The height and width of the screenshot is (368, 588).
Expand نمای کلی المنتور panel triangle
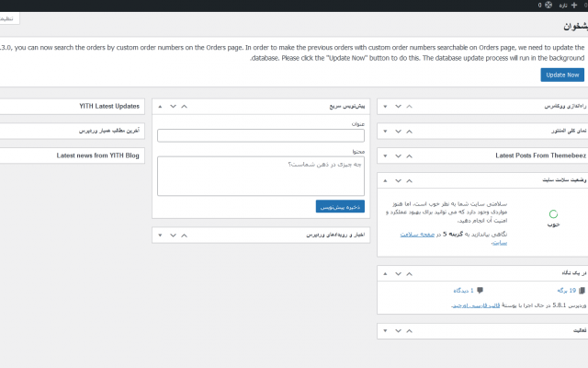[385, 131]
